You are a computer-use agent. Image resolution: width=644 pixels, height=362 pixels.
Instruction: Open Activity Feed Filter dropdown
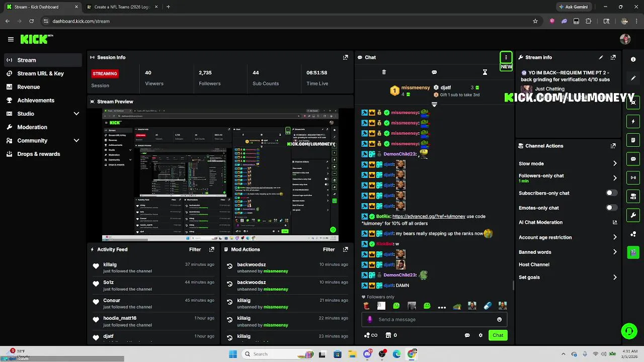[195, 249]
